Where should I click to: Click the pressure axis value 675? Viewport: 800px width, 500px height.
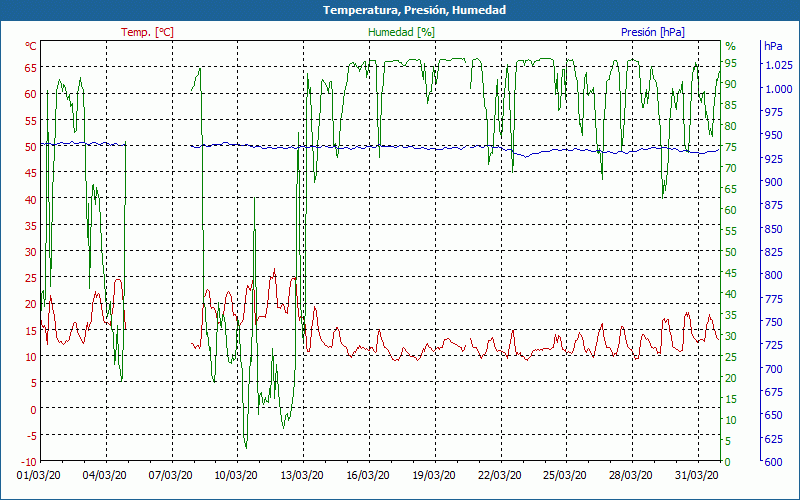click(772, 392)
